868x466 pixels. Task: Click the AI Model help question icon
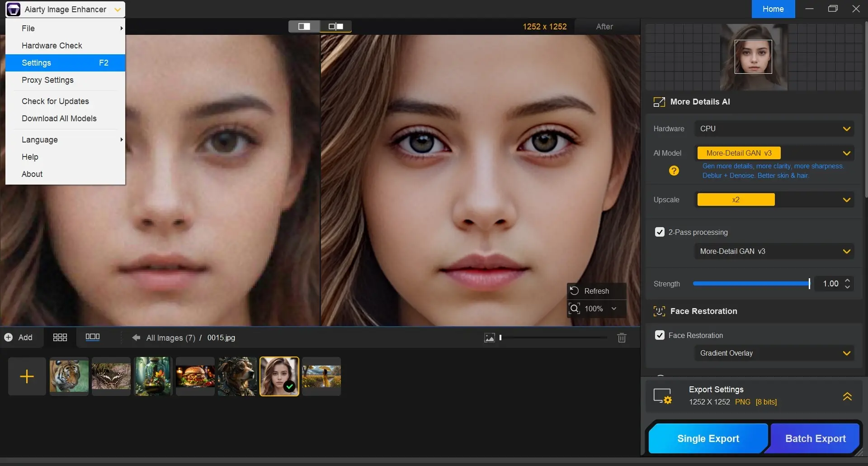[674, 171]
